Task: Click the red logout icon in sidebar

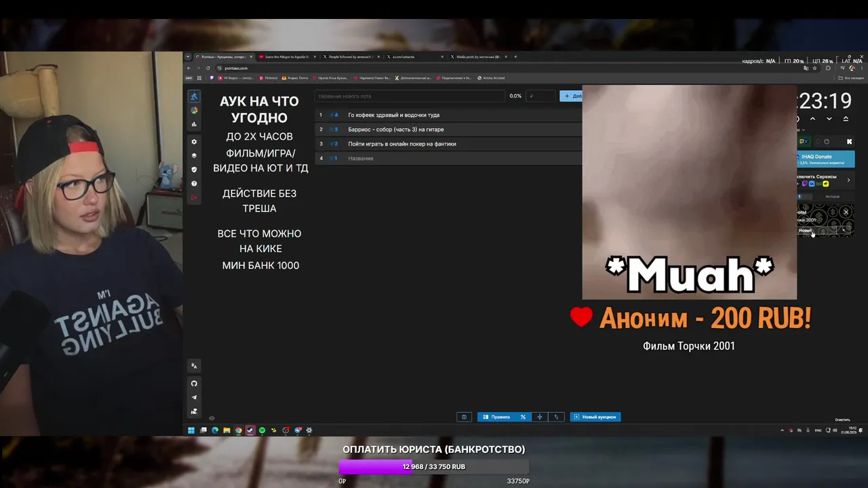Action: [194, 197]
